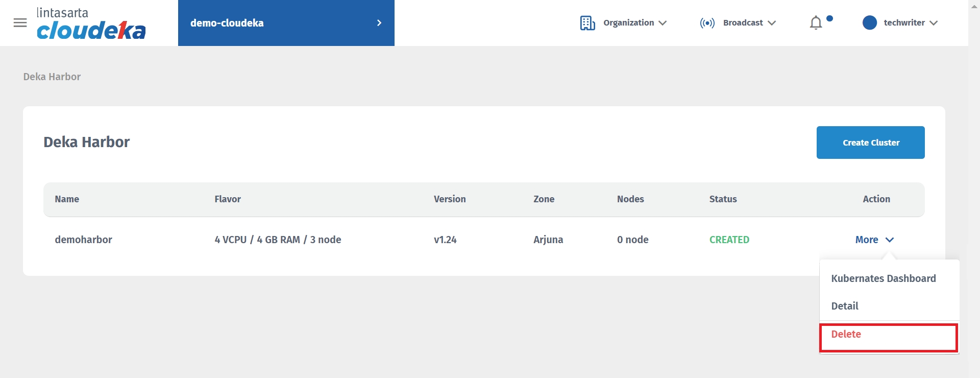Select Delete from the action menu
This screenshot has width=980, height=378.
click(x=846, y=335)
